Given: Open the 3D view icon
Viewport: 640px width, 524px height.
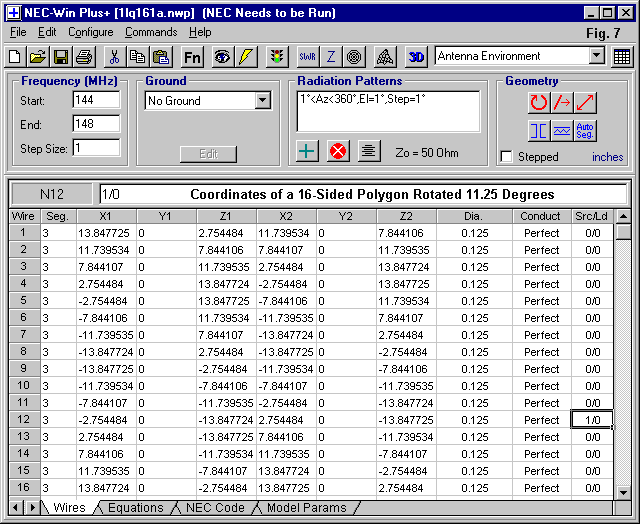Looking at the screenshot, I should (x=416, y=57).
